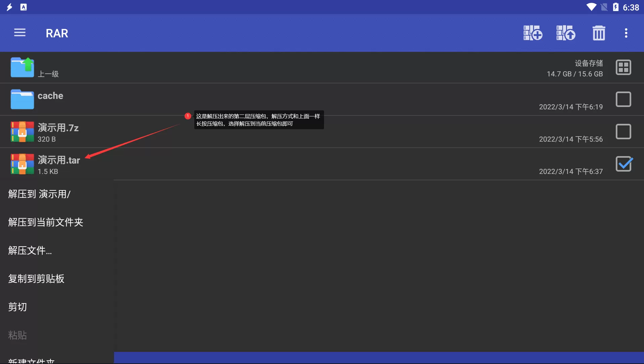This screenshot has width=644, height=364.
Task: Select 解压到 演示用/ menu option
Action: tap(39, 194)
